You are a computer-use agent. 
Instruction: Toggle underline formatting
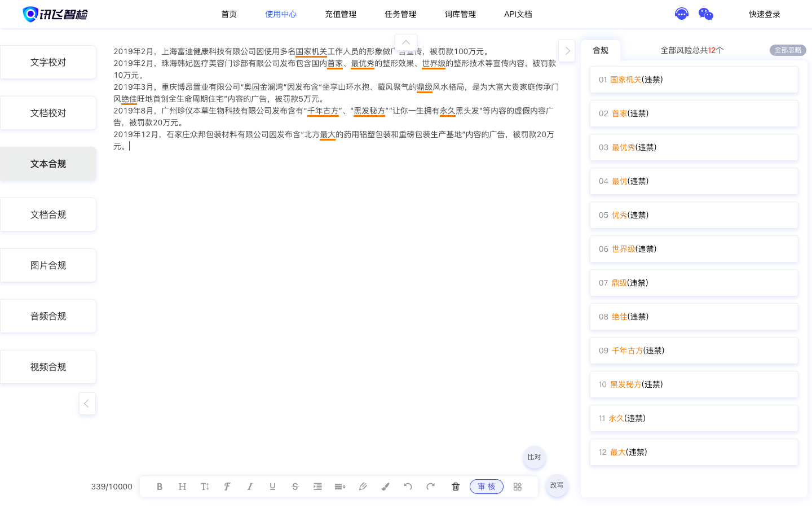pos(272,487)
